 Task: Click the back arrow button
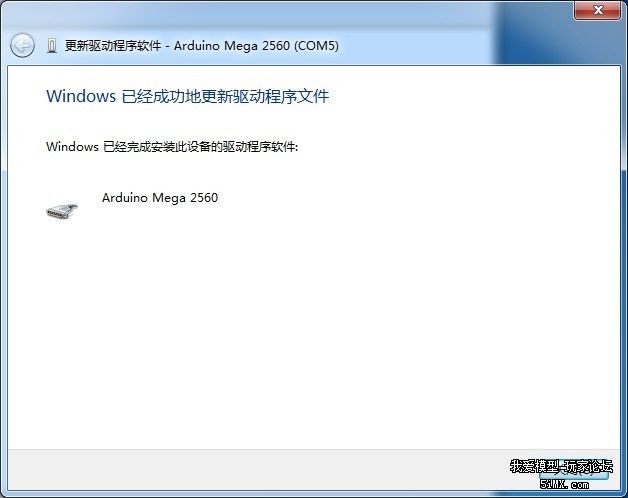[x=22, y=45]
